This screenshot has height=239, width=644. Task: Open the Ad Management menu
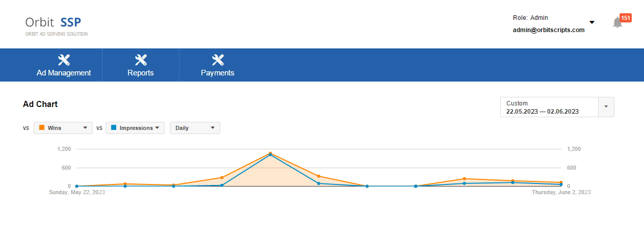click(x=64, y=73)
